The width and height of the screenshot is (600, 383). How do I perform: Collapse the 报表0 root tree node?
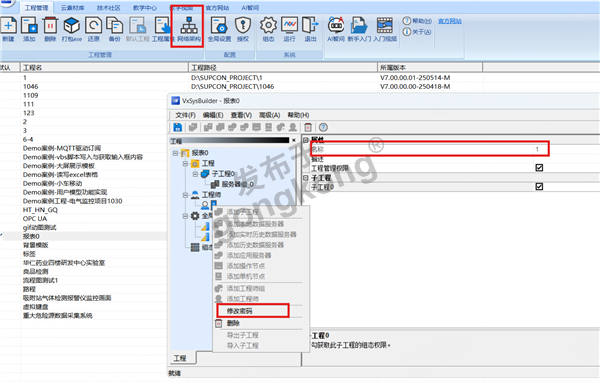175,153
